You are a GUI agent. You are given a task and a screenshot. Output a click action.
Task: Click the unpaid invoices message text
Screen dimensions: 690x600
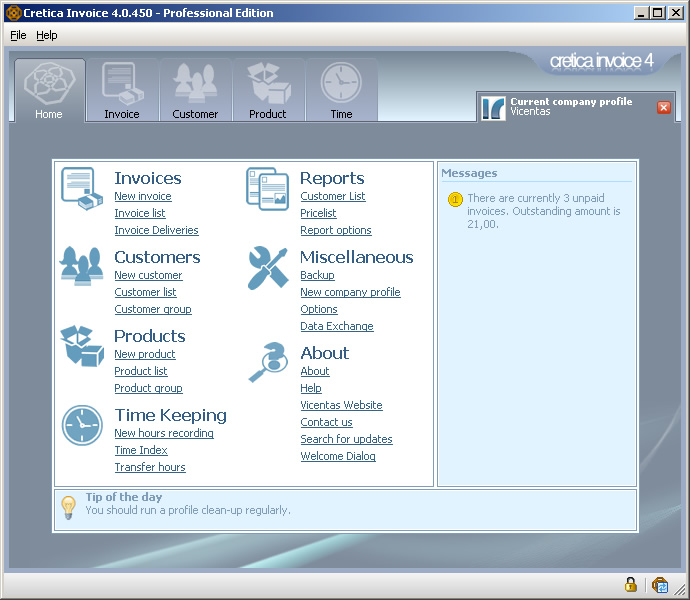point(544,211)
